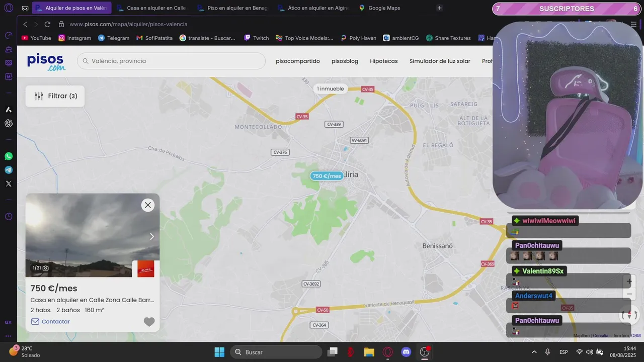Screen dimensions: 644x362
Task: Open X (Twitter) sidebar panel
Action: coord(9,184)
